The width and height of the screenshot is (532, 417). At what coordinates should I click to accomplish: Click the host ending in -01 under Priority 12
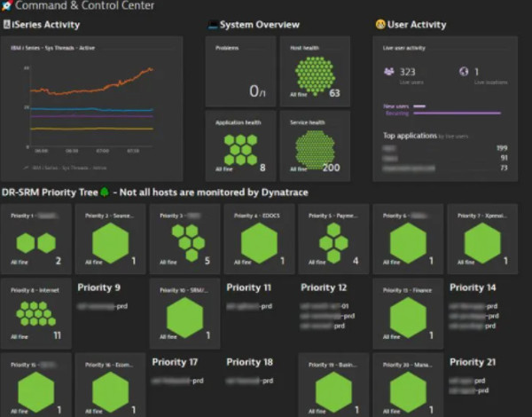[x=325, y=306]
